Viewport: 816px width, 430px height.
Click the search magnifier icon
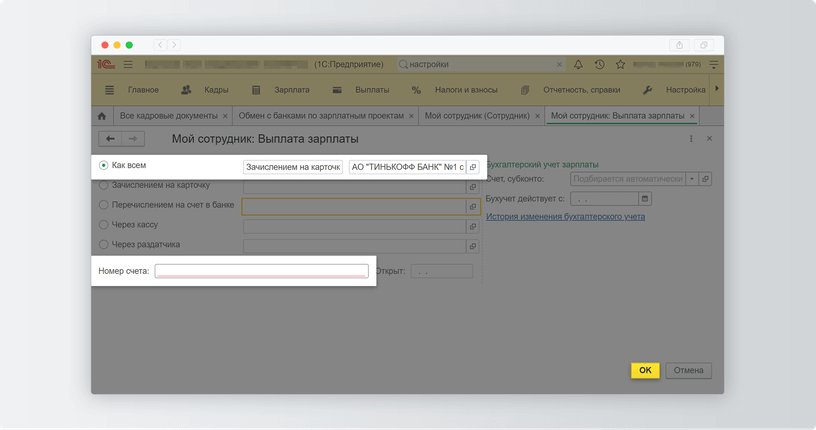pyautogui.click(x=403, y=65)
